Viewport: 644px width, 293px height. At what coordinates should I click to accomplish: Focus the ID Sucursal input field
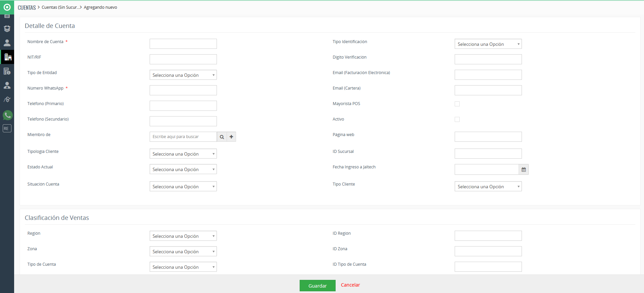tap(488, 154)
